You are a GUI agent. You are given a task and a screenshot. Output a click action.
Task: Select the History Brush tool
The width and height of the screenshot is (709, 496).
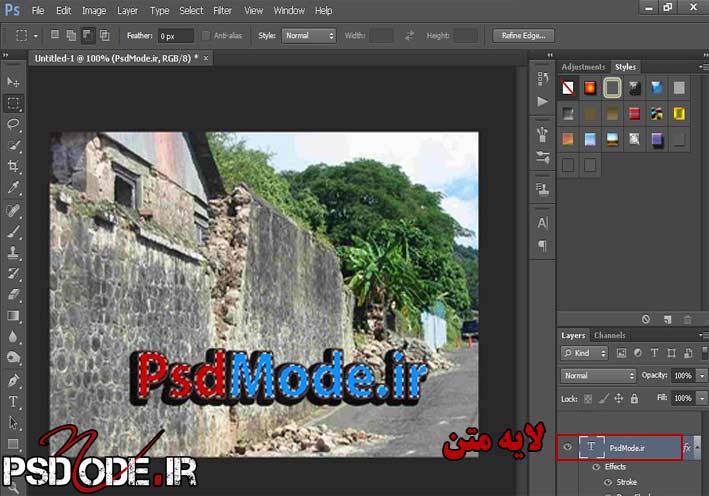pyautogui.click(x=13, y=274)
